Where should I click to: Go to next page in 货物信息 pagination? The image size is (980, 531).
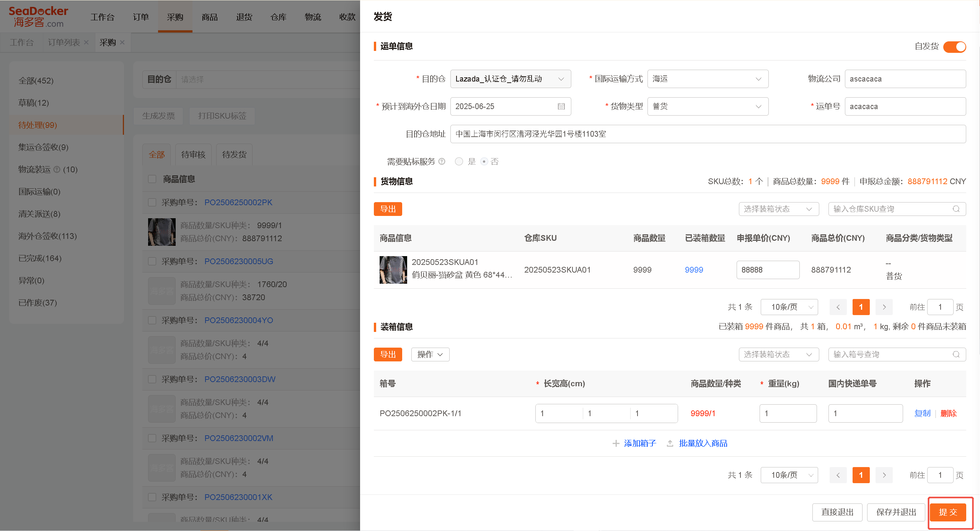point(884,307)
